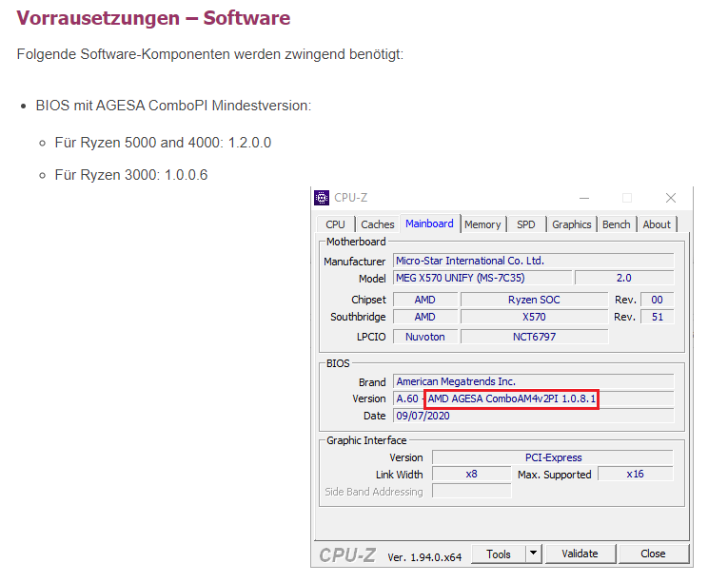Click the Chipset vendor value AMD

[x=424, y=300]
